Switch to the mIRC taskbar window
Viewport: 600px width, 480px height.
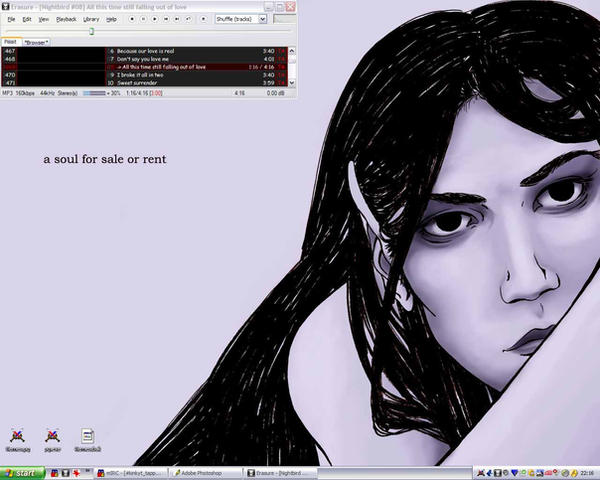coord(131,473)
